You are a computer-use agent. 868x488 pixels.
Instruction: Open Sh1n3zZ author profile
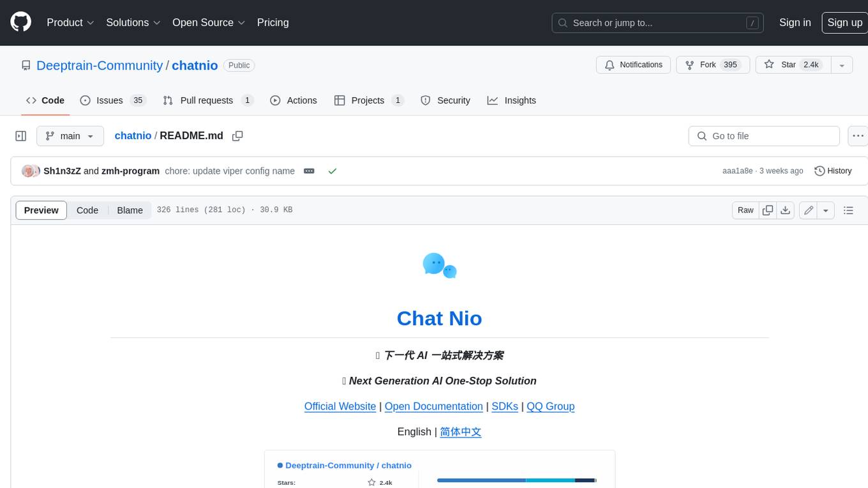coord(62,171)
